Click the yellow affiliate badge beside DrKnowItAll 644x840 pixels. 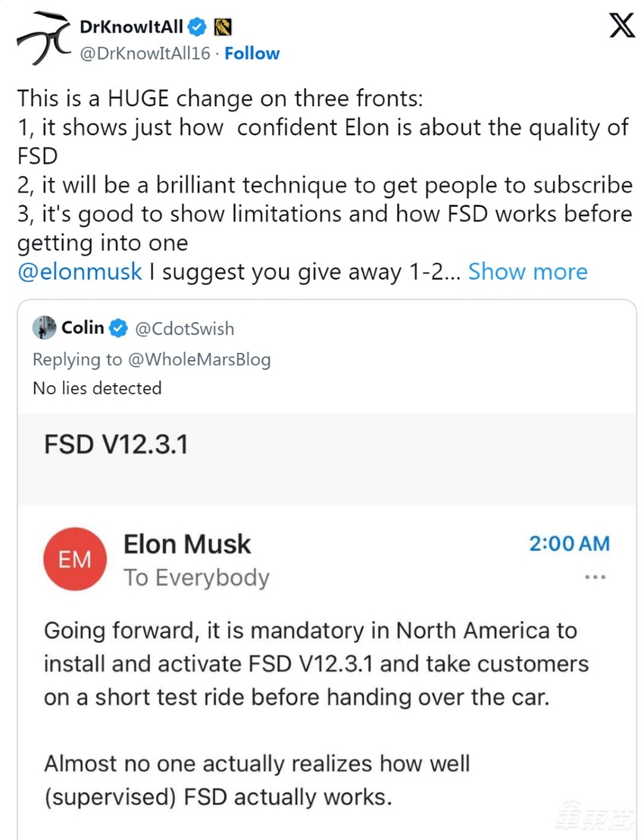pyautogui.click(x=223, y=28)
